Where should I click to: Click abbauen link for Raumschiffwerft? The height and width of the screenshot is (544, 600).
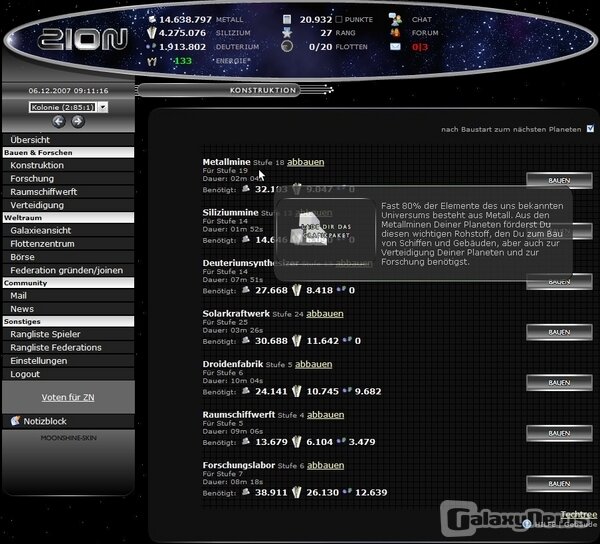(326, 415)
